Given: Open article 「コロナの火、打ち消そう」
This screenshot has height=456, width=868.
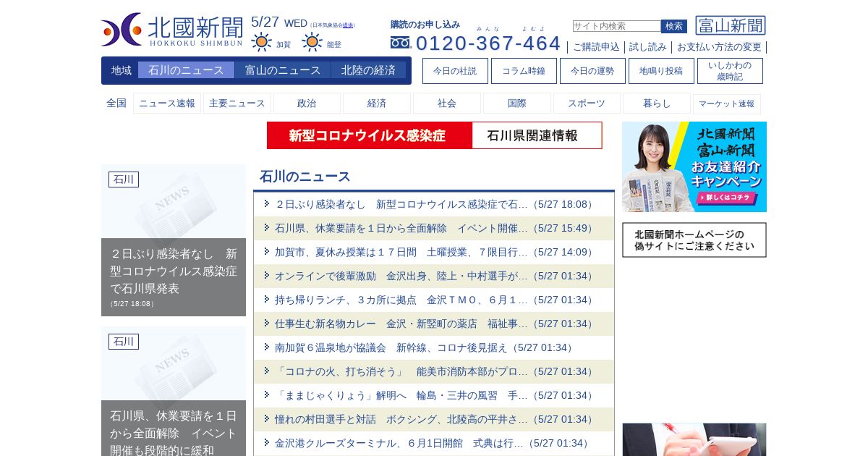Looking at the screenshot, I should pyautogui.click(x=434, y=371).
